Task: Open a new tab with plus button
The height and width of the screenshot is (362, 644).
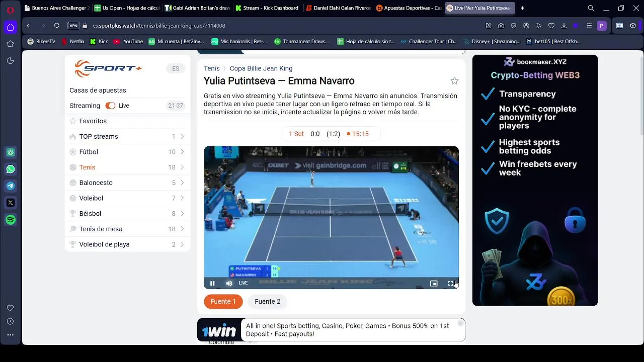Action: (523, 8)
